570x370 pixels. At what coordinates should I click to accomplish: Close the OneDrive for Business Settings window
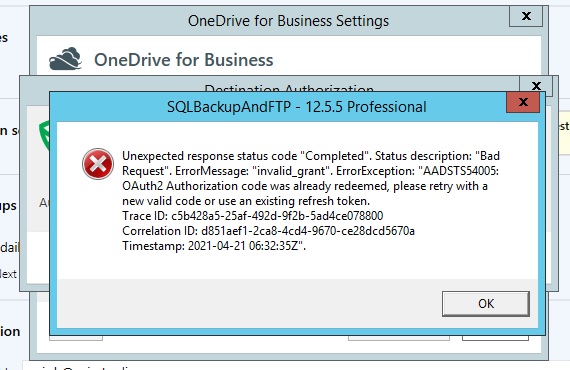tap(526, 16)
